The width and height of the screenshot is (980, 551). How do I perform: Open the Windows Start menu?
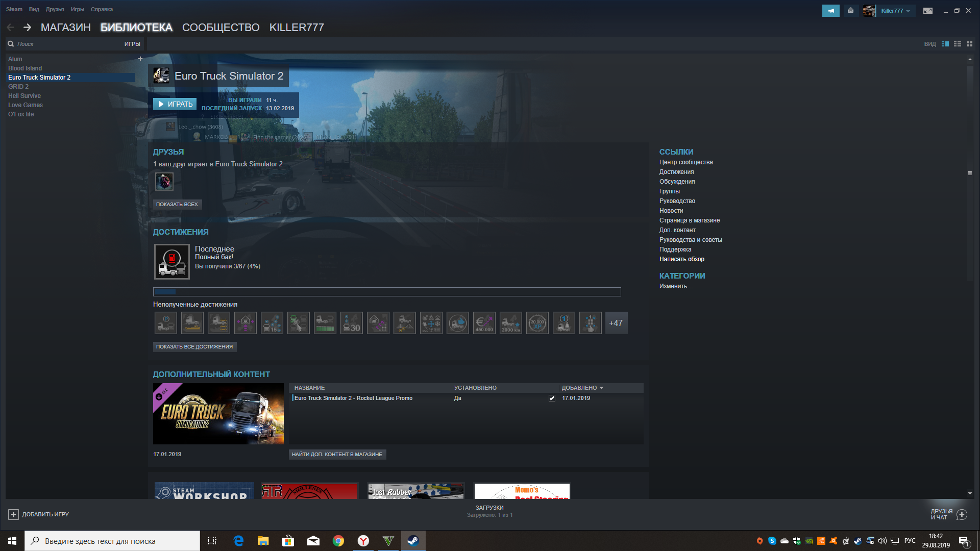click(12, 541)
